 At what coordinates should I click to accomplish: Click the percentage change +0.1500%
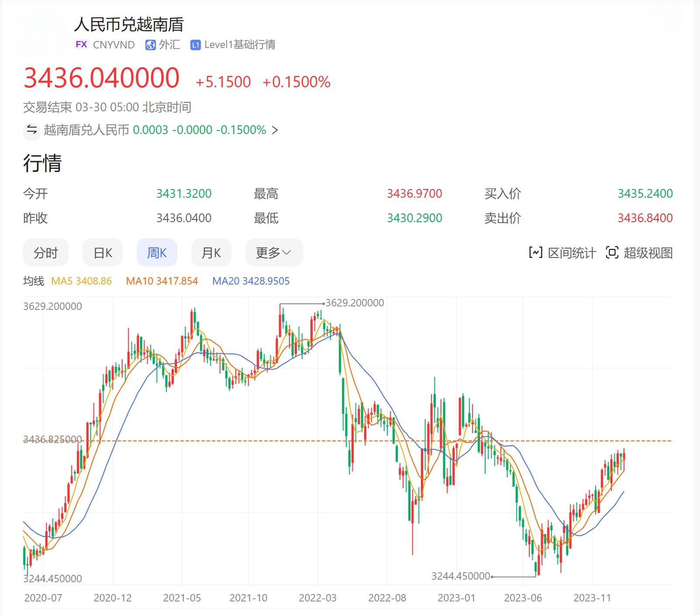(297, 82)
